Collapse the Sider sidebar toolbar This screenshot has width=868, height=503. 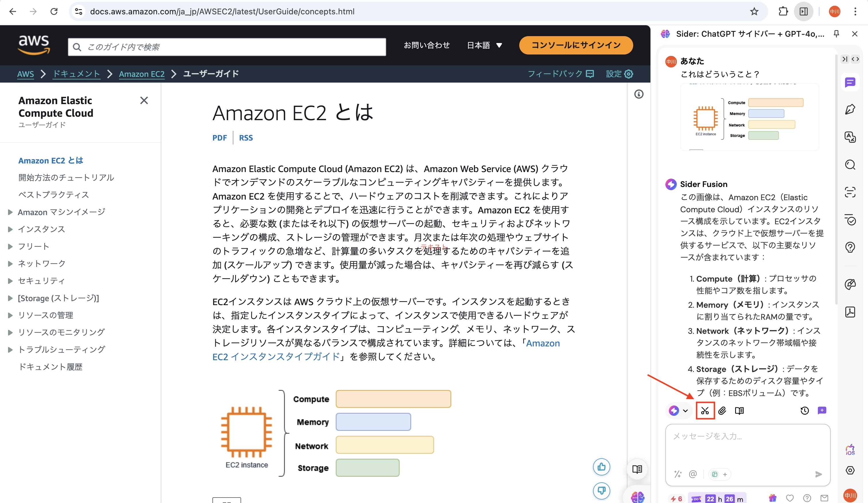click(x=844, y=59)
